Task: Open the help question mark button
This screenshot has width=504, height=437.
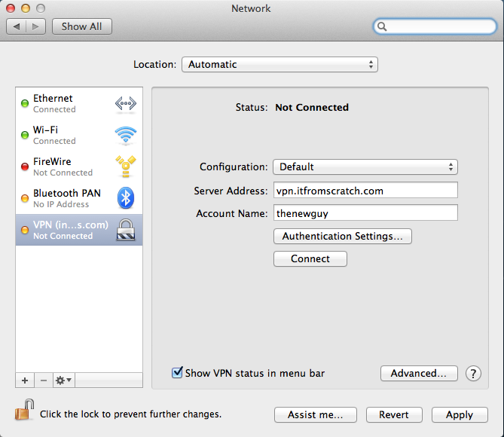Action: click(473, 374)
